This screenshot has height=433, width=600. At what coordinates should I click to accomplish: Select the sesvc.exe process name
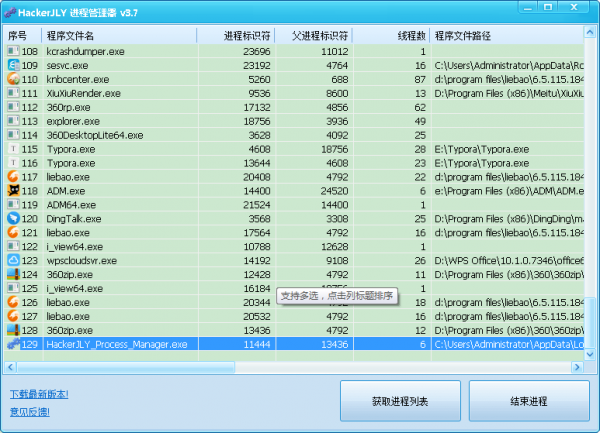click(67, 65)
